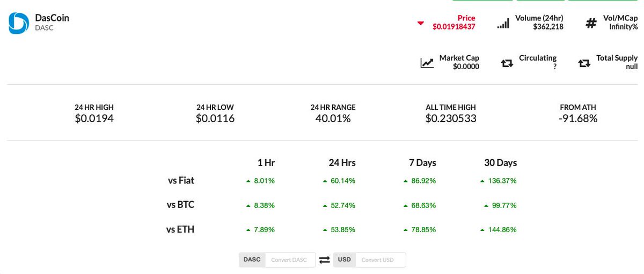The height and width of the screenshot is (274, 644).
Task: Click the DASC currency label in converter
Action: coord(252,260)
